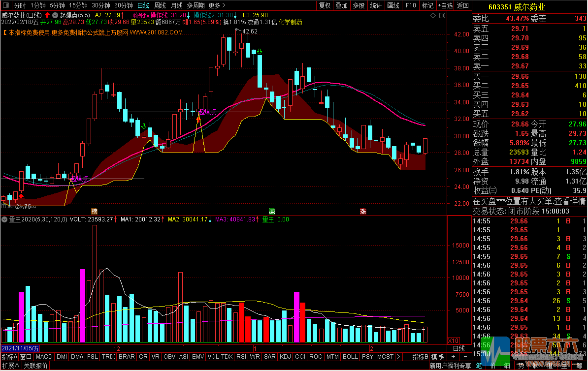
Task: Expand the 扩展 panel at the bottom
Action: (11, 366)
